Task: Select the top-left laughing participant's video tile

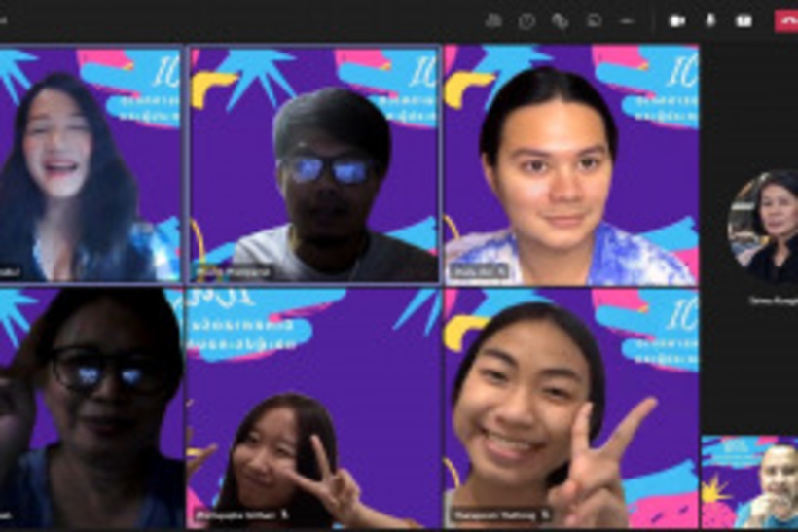Action: pyautogui.click(x=90, y=163)
